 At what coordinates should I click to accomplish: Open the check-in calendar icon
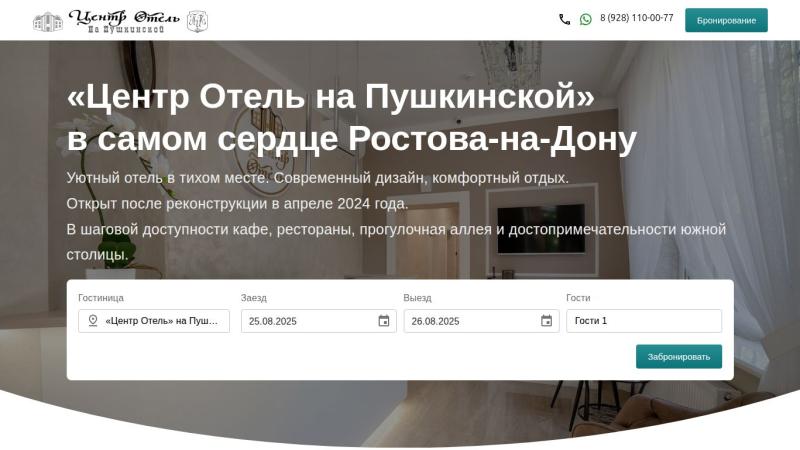tap(384, 321)
